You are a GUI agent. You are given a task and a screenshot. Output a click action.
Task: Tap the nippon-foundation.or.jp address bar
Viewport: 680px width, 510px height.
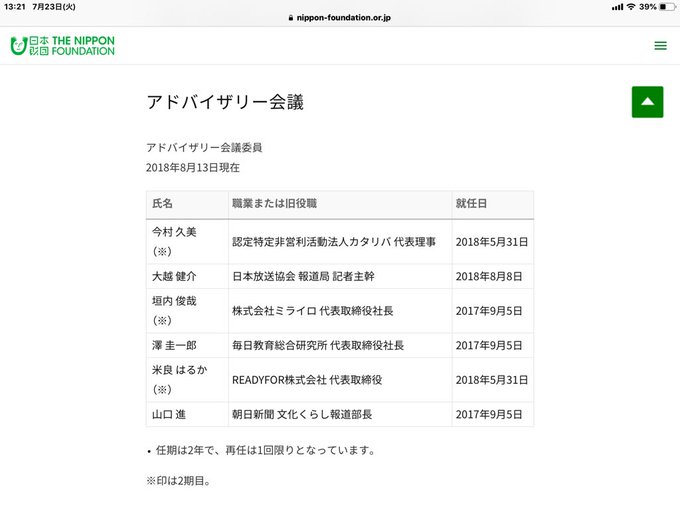(340, 17)
